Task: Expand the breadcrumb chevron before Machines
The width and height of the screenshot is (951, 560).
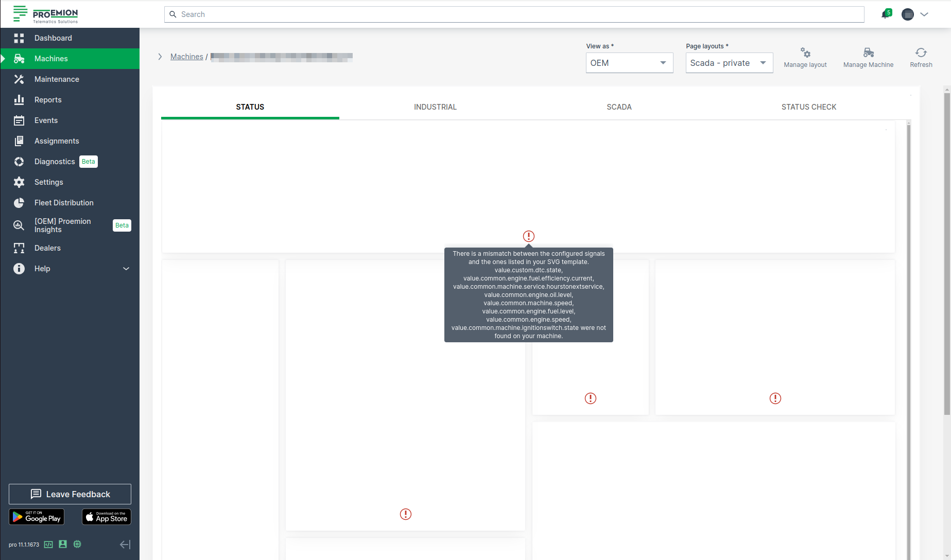Action: [160, 57]
